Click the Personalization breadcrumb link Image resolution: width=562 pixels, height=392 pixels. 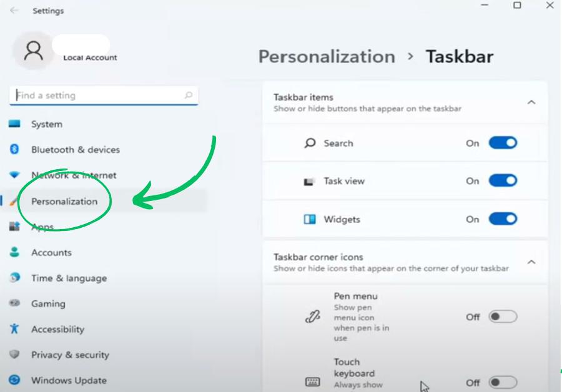click(327, 57)
